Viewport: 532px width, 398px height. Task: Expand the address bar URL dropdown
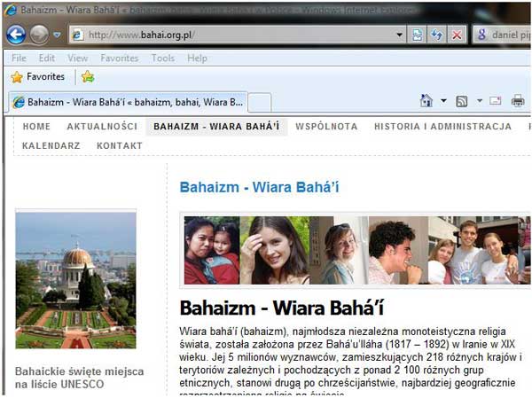[x=399, y=35]
